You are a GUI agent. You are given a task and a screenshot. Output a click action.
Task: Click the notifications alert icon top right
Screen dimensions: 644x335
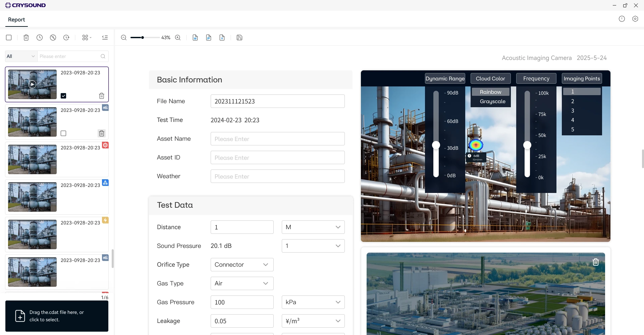click(x=622, y=19)
